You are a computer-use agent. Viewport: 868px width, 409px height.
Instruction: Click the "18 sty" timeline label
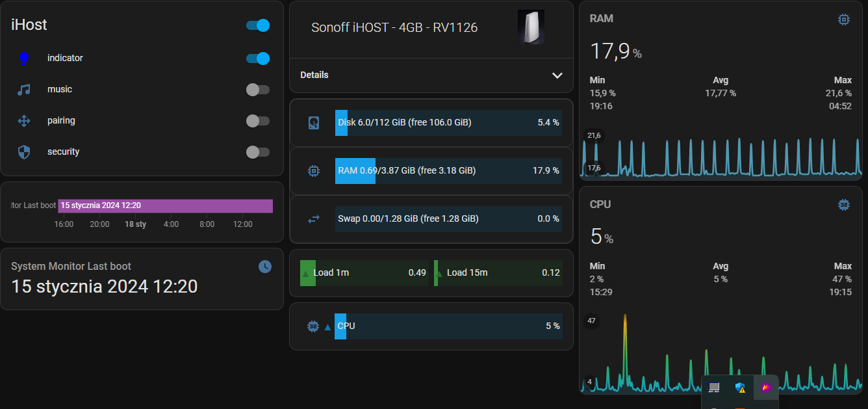click(x=136, y=224)
